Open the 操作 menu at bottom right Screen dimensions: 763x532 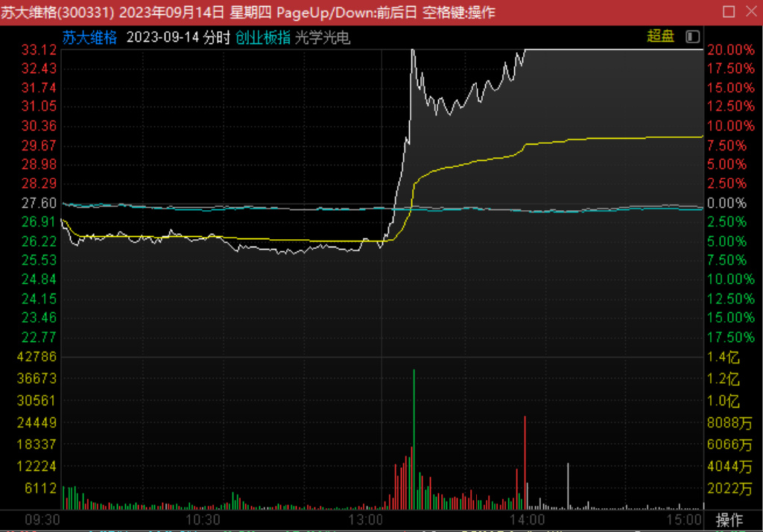[x=729, y=519]
